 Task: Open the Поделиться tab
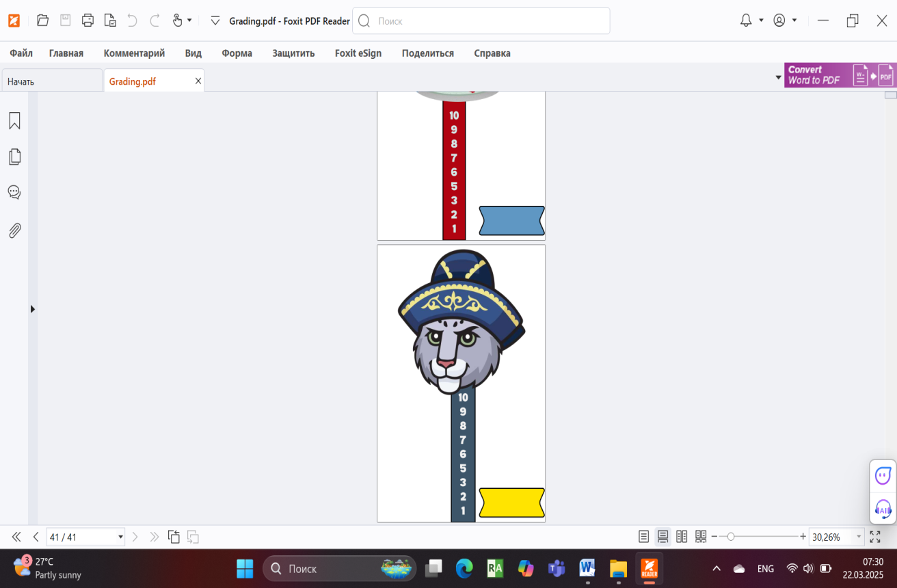click(428, 53)
